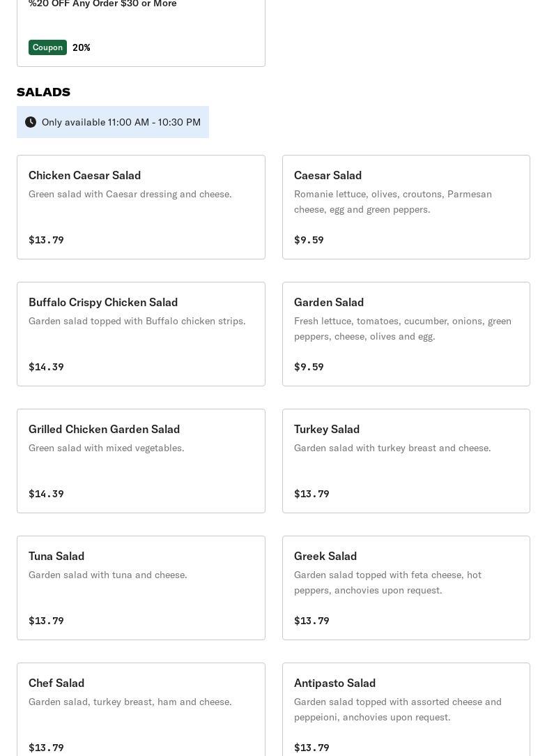Open the Tuna Salad card
The height and width of the screenshot is (756, 547).
pos(141,588)
